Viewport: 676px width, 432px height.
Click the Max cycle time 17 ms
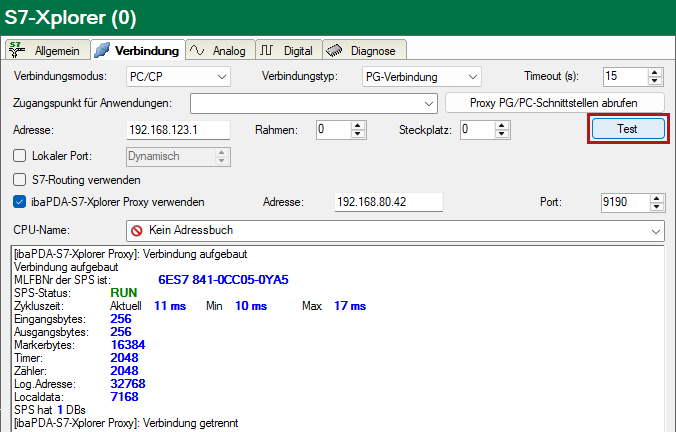point(350,306)
